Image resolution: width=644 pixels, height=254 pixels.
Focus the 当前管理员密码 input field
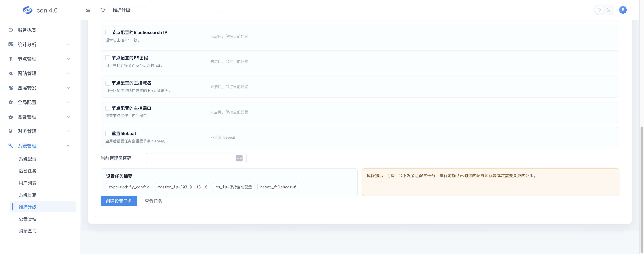[196, 158]
